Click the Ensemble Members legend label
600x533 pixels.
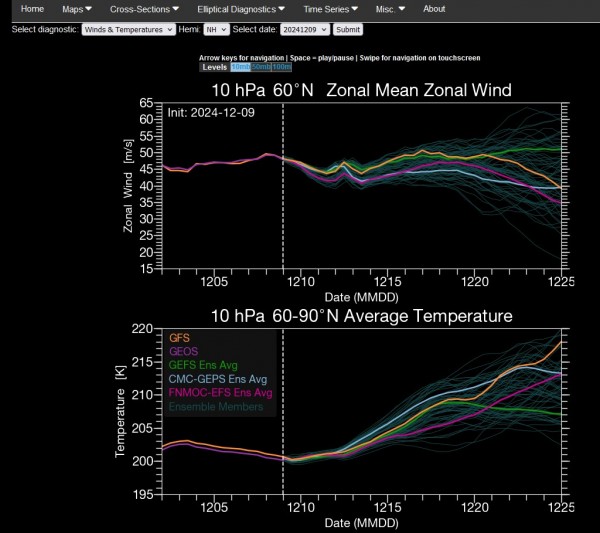coord(216,406)
